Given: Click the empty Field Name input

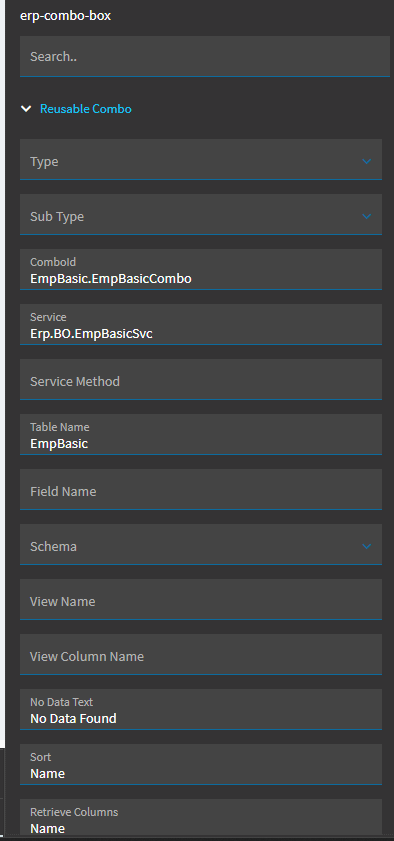Looking at the screenshot, I should tap(201, 489).
